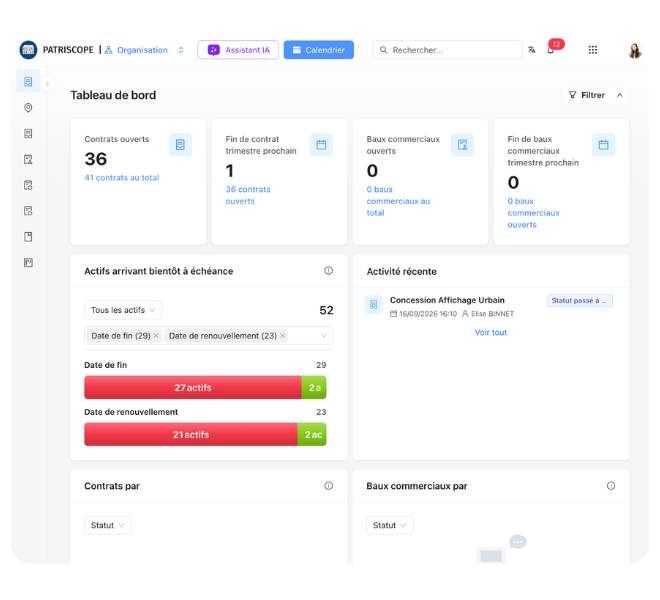Open the notifications bell with 12 badge
660x600 pixels.
[551, 50]
